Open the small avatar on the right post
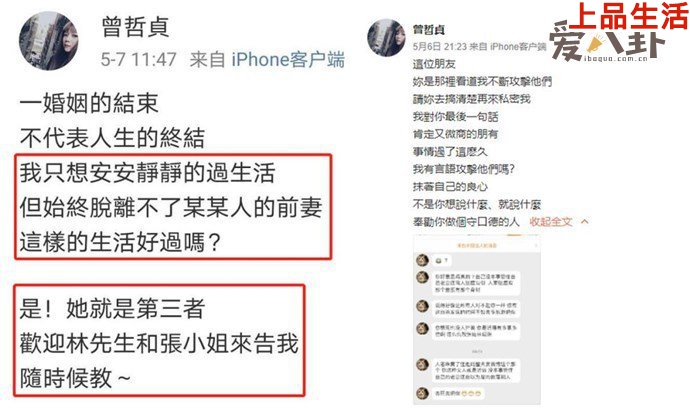 (x=386, y=37)
